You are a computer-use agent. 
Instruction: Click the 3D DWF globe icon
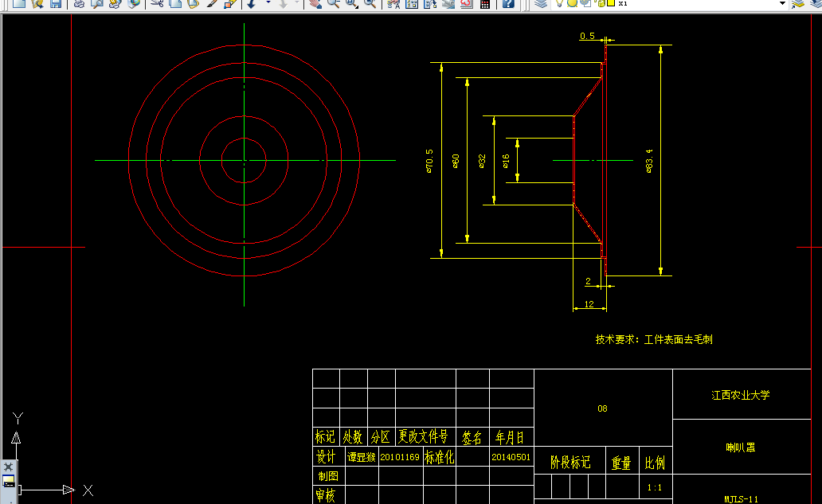pos(134,4)
